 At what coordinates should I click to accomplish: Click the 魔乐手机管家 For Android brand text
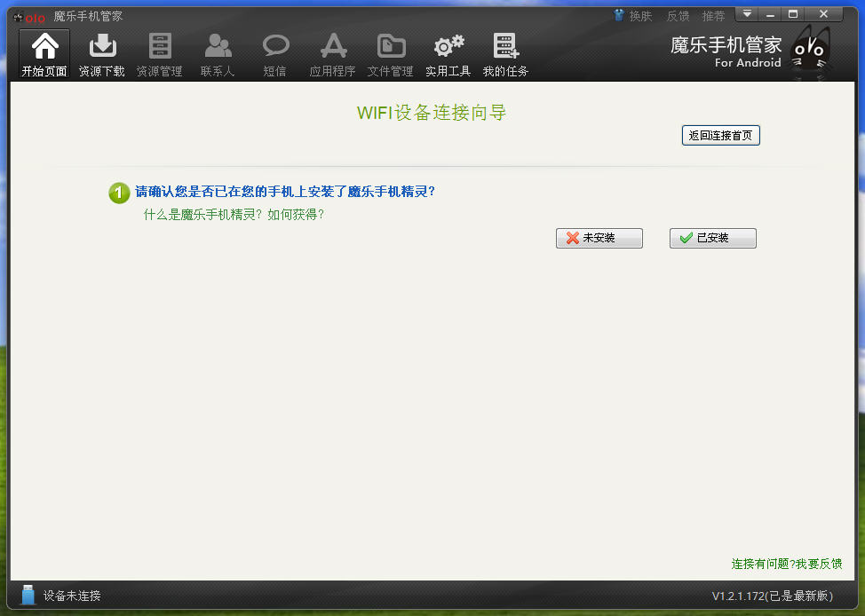pos(726,52)
